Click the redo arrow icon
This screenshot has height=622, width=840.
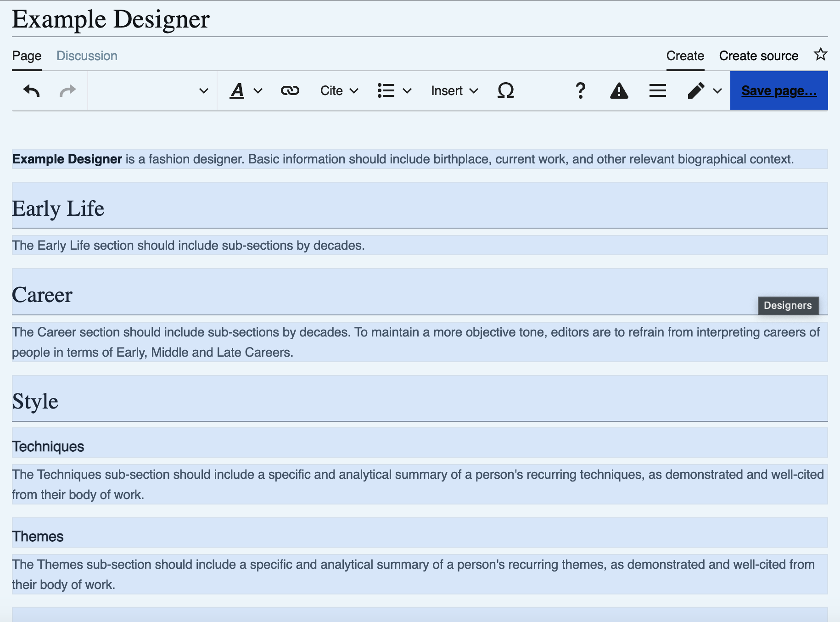point(67,90)
